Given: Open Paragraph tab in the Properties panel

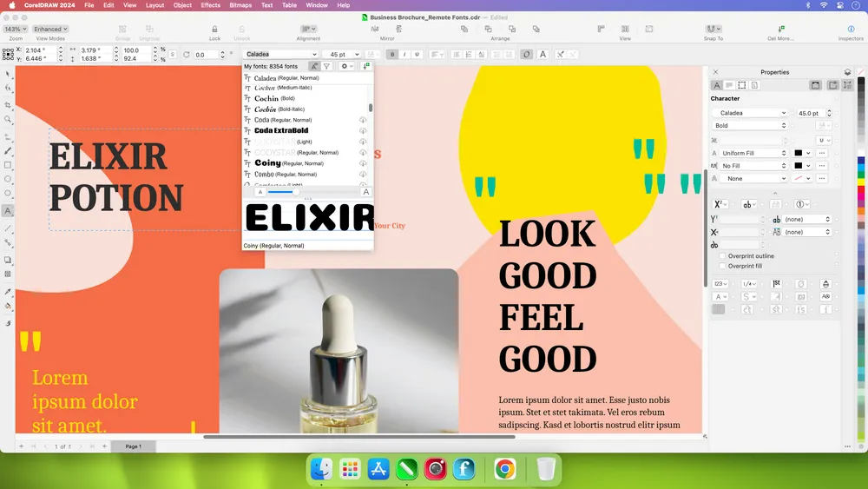Looking at the screenshot, I should pyautogui.click(x=729, y=85).
